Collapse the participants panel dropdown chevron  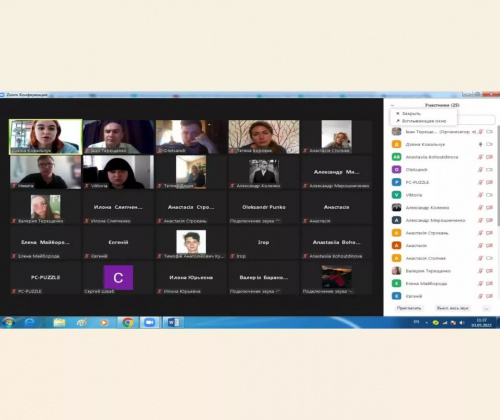(x=392, y=105)
